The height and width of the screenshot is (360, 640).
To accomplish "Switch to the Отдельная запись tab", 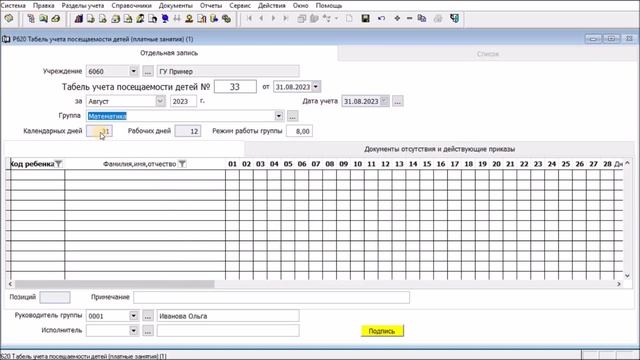I will click(x=169, y=53).
